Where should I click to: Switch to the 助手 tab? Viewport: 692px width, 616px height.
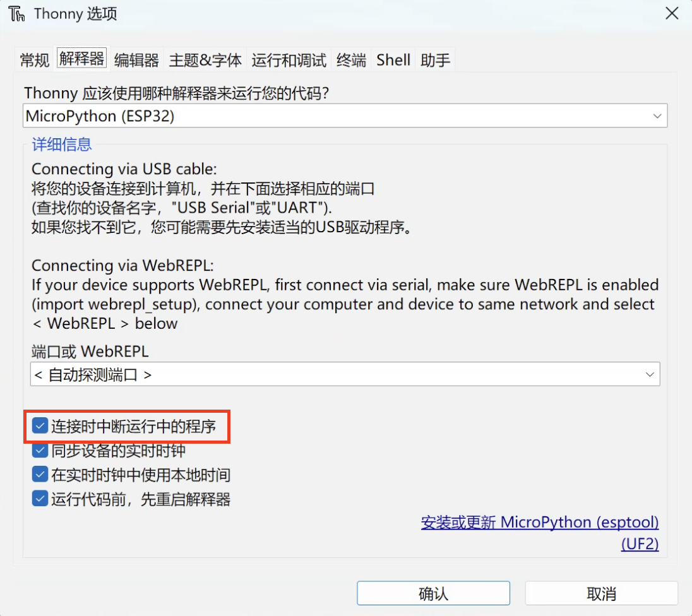point(436,61)
